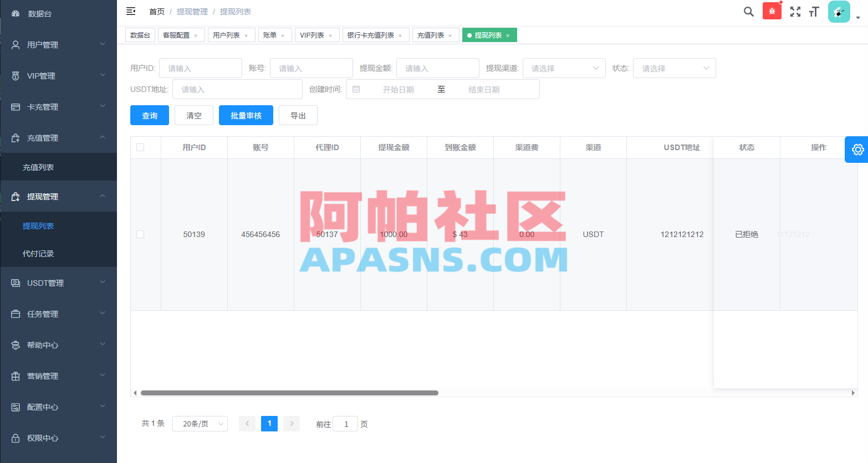This screenshot has height=463, width=868.
Task: Click the 数据台 dashboard icon in sidebar
Action: coord(16,13)
